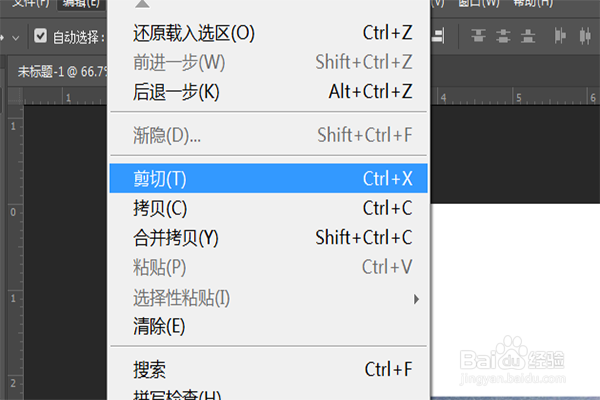Toggle the 自动选择 checkbox
Image resolution: width=600 pixels, height=400 pixels.
pos(40,36)
